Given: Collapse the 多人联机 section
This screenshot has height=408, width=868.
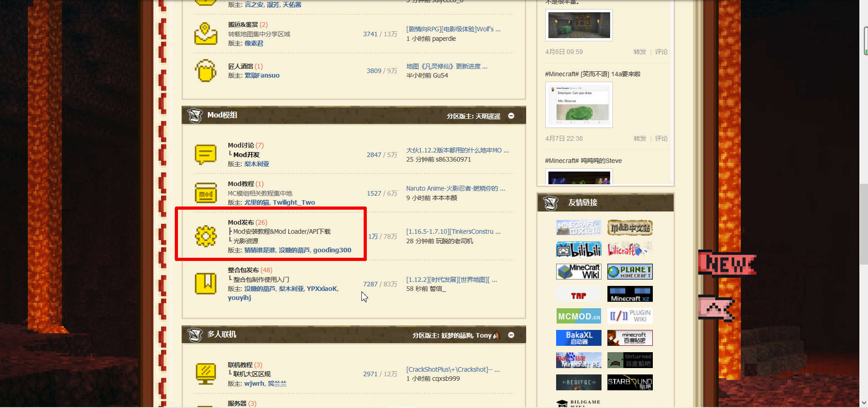Looking at the screenshot, I should click(x=511, y=335).
